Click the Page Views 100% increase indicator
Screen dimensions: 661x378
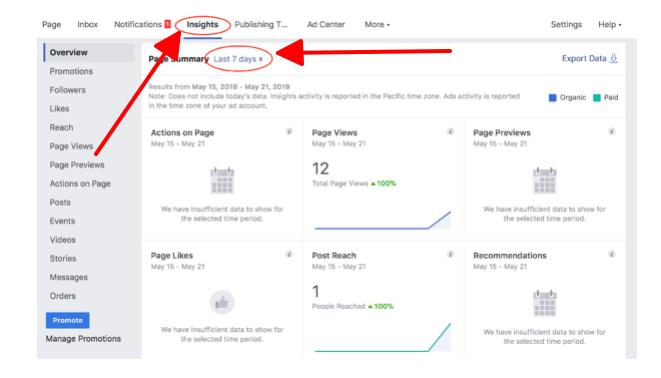click(383, 183)
